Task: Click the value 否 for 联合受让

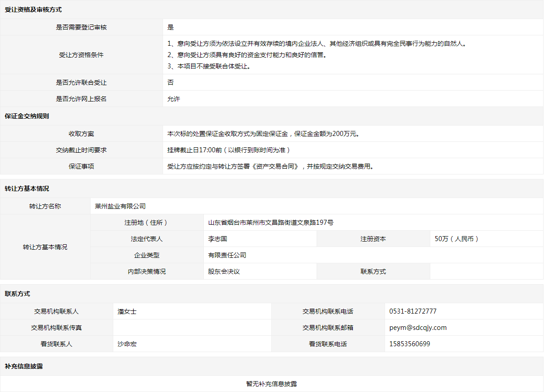Action: point(170,82)
